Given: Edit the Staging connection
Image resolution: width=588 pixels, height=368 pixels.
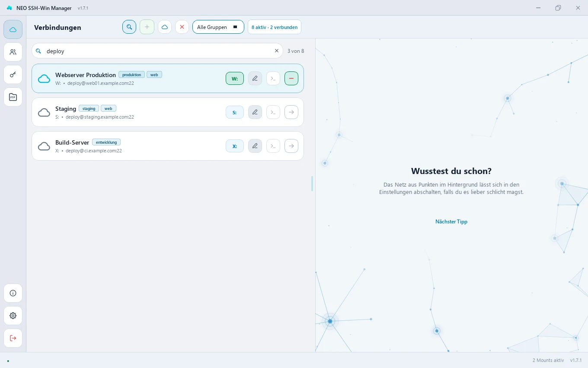Looking at the screenshot, I should pos(255,112).
